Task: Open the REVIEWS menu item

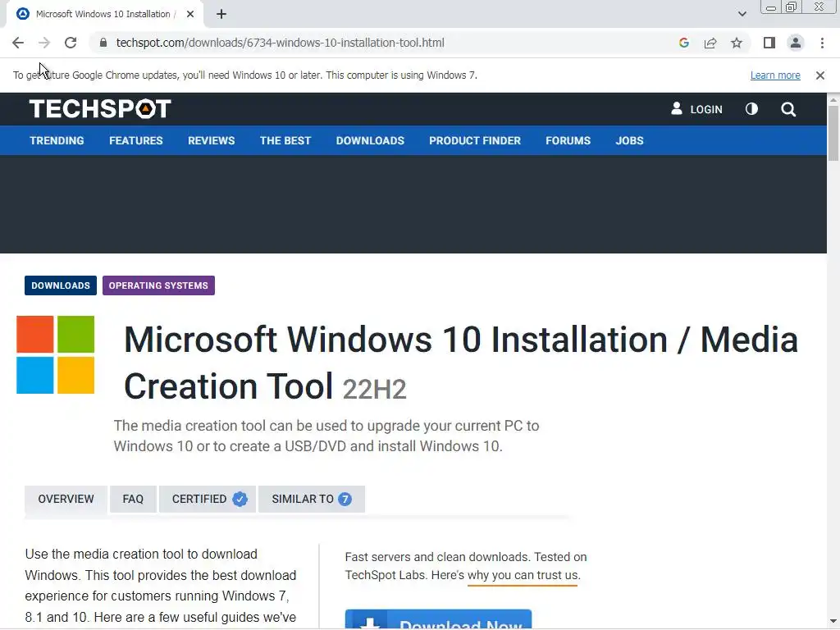Action: 211,140
